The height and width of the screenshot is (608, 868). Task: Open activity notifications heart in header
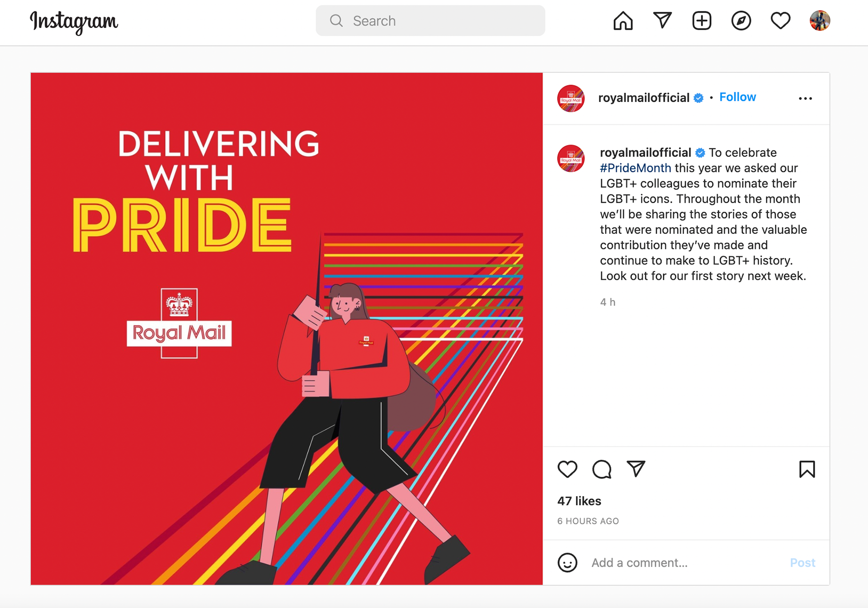780,21
